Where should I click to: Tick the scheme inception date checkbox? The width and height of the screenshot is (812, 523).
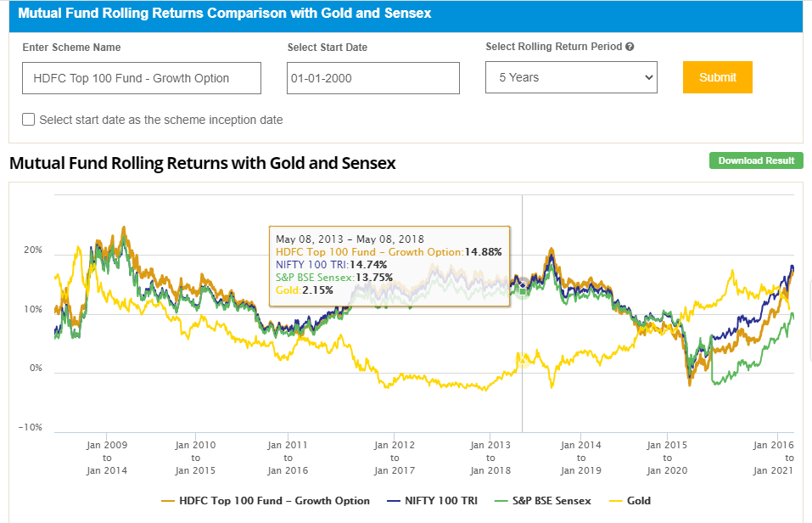click(29, 120)
